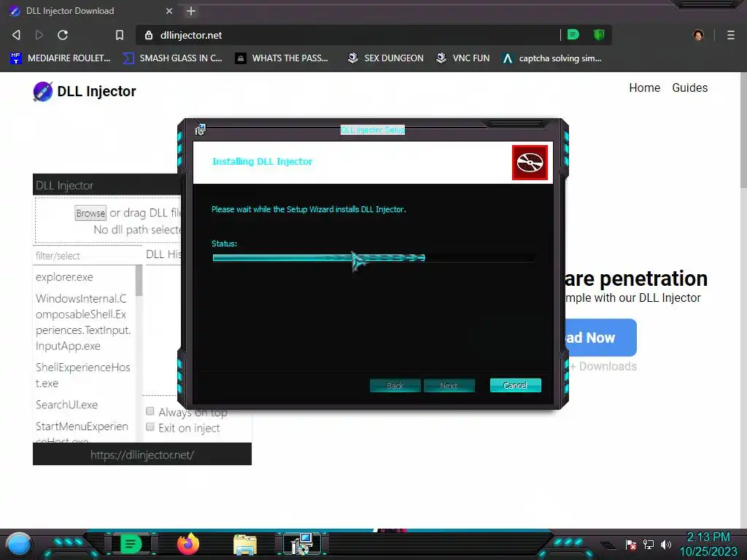
Task: Toggle the Always on top checkbox
Action: pos(150,411)
